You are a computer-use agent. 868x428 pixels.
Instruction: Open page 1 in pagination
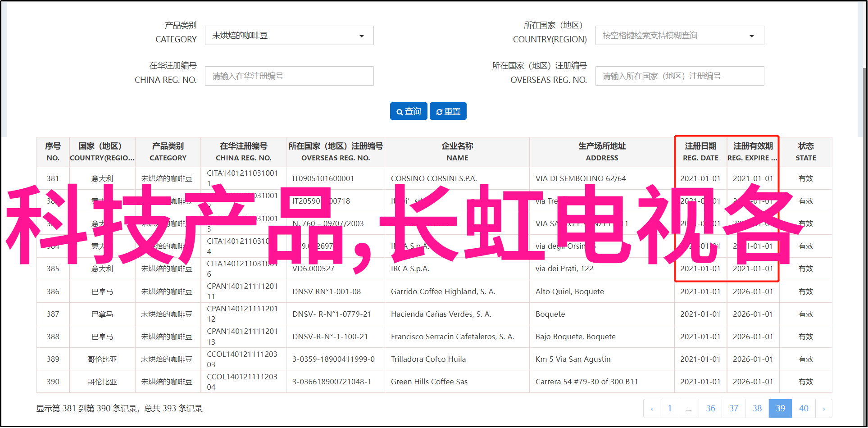point(670,409)
